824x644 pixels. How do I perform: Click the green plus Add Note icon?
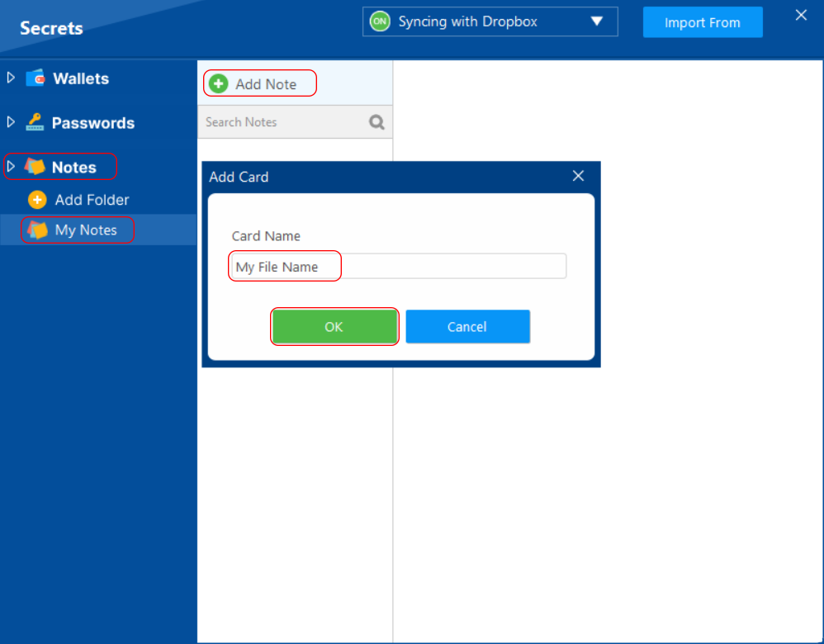tap(218, 83)
